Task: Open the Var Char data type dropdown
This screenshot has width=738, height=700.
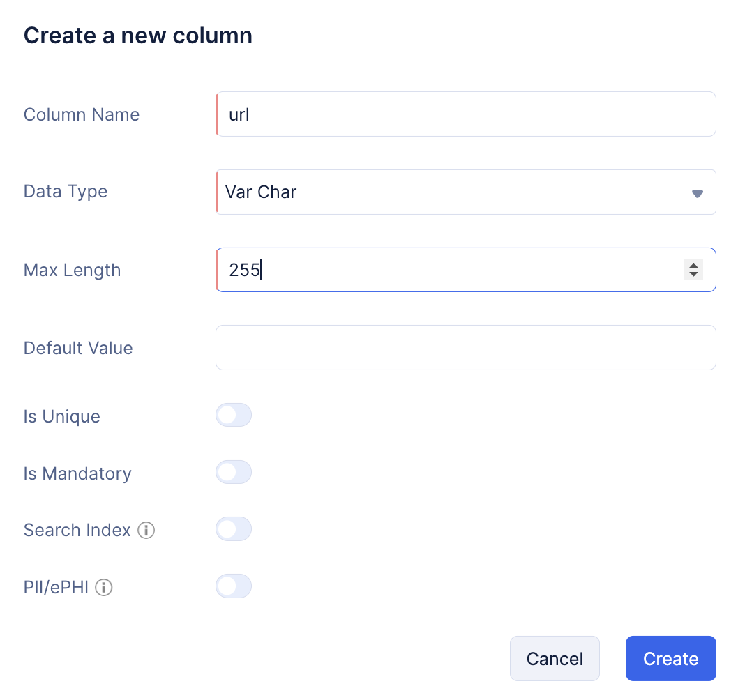Action: (466, 192)
